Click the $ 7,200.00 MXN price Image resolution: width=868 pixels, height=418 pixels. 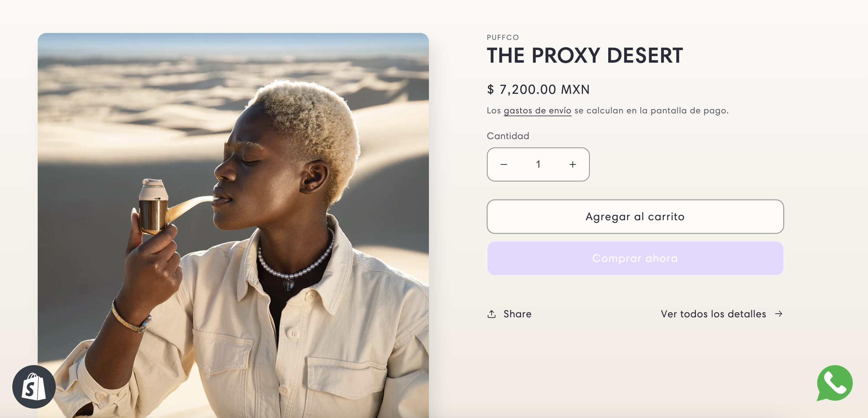[x=539, y=89]
